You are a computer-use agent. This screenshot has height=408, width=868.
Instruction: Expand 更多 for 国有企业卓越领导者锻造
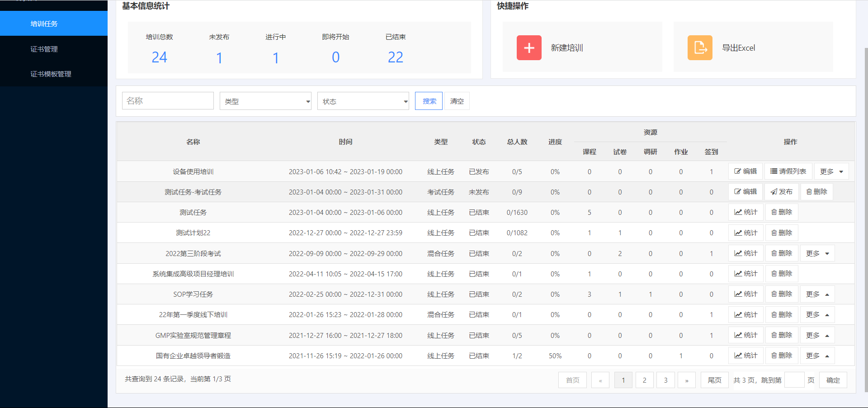point(817,356)
